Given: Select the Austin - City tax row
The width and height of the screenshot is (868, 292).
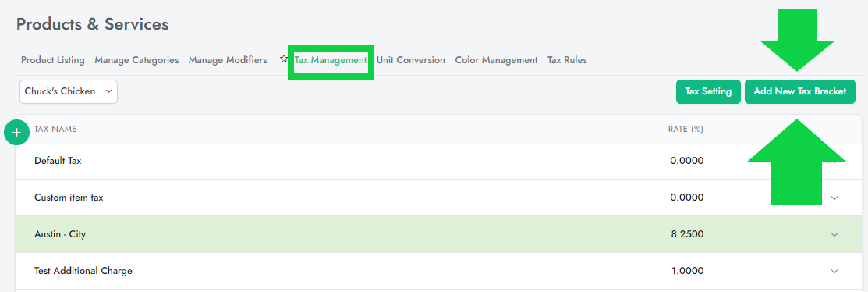Looking at the screenshot, I should [x=439, y=234].
